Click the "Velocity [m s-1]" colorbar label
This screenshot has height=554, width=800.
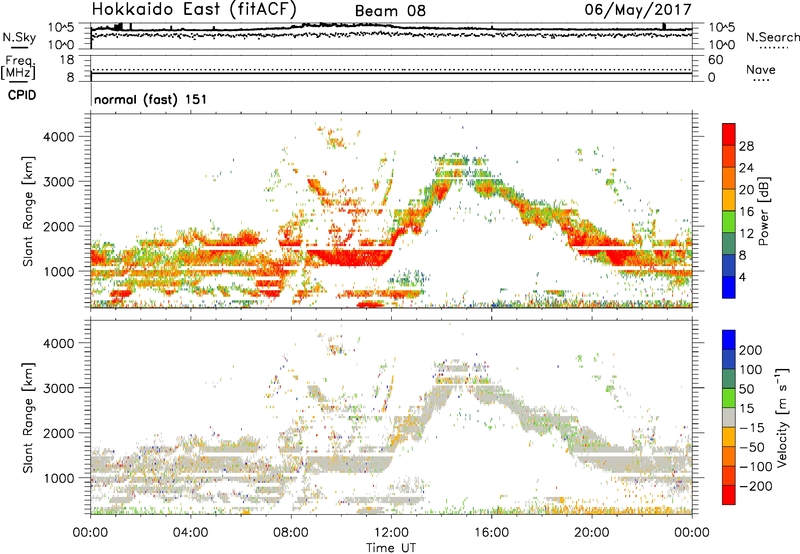pyautogui.click(x=782, y=417)
